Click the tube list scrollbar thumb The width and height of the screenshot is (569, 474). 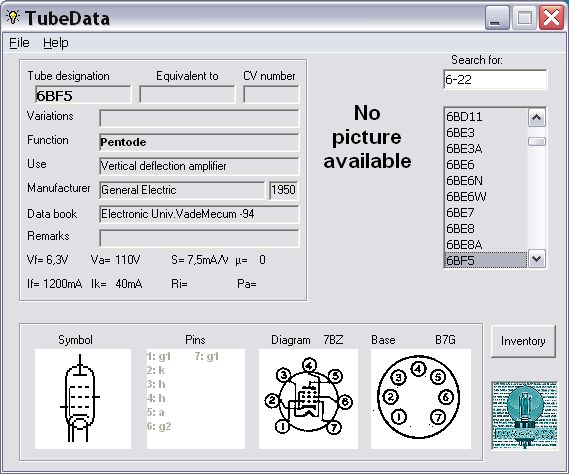point(536,142)
